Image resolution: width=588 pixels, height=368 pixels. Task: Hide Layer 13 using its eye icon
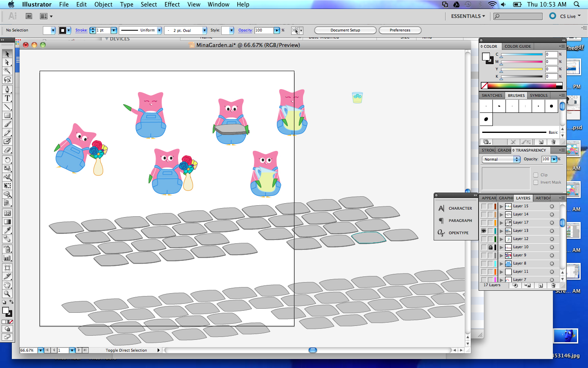(484, 231)
